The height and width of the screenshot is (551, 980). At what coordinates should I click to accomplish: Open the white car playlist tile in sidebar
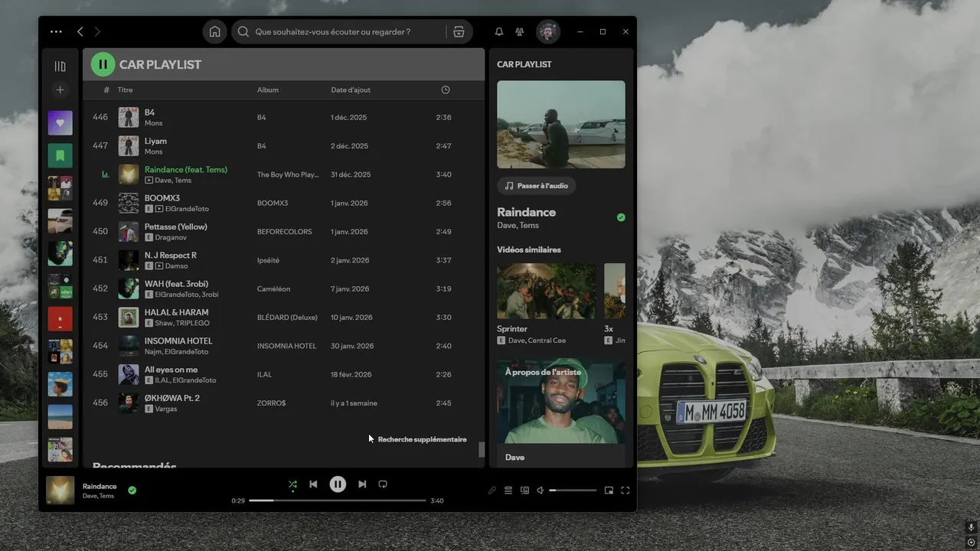[60, 220]
